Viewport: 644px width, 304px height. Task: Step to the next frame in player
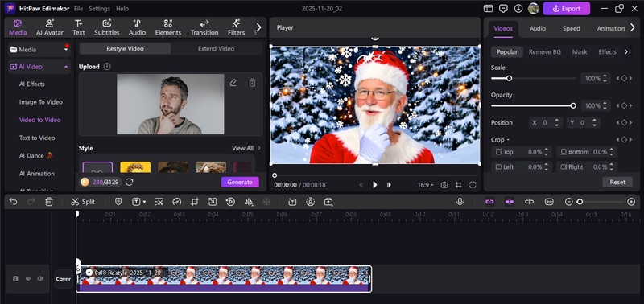tap(389, 185)
